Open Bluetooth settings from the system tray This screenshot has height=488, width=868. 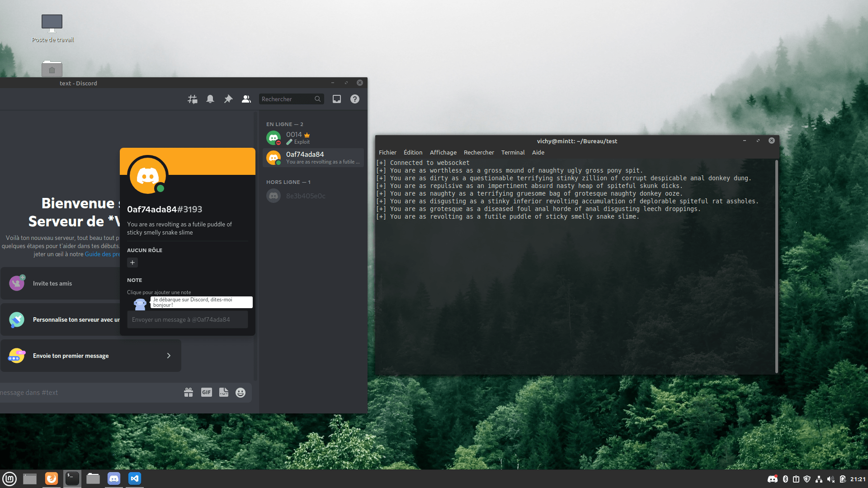(x=786, y=479)
